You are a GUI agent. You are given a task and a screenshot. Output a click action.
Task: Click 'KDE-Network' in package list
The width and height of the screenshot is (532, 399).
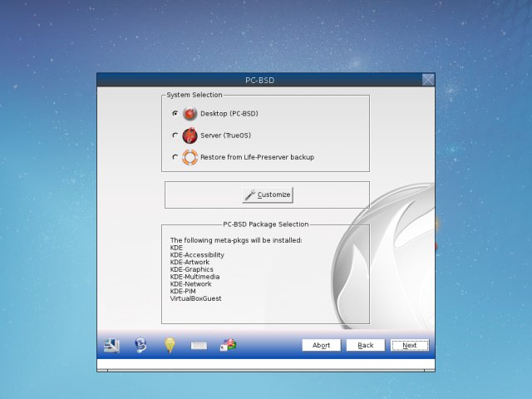pyautogui.click(x=190, y=284)
